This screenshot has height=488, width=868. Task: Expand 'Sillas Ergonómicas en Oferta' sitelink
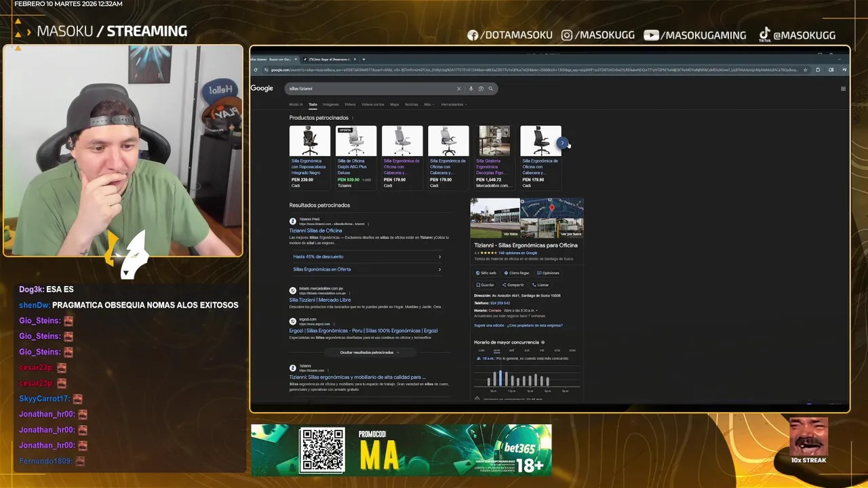pyautogui.click(x=367, y=269)
